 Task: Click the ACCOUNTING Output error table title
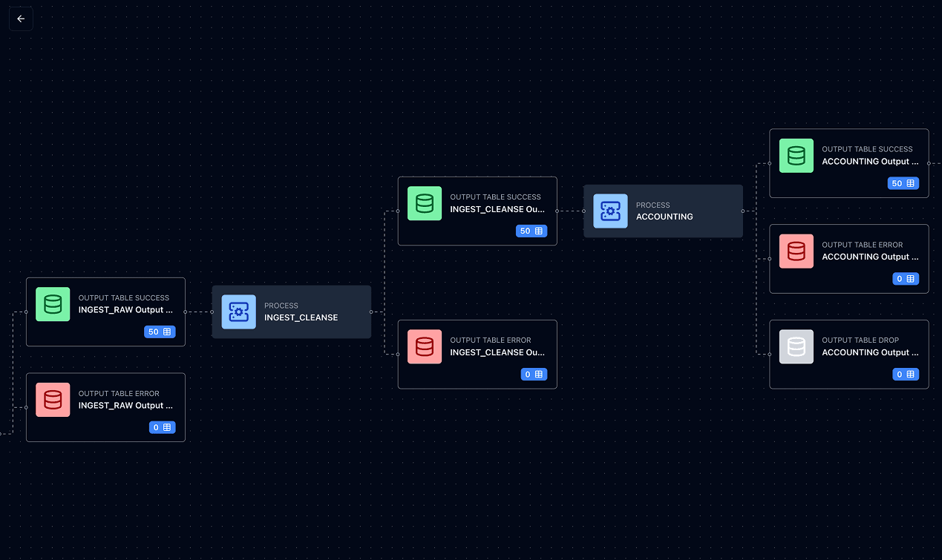pos(870,257)
